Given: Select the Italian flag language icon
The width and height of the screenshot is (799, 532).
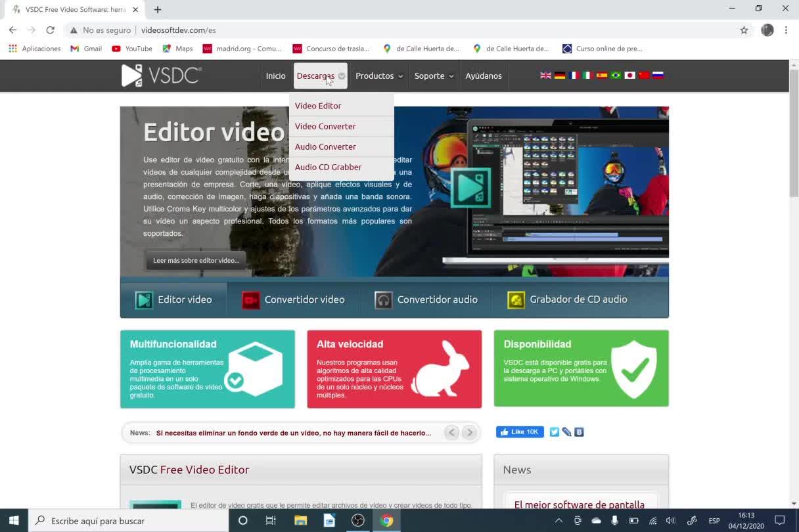Looking at the screenshot, I should click(x=587, y=76).
